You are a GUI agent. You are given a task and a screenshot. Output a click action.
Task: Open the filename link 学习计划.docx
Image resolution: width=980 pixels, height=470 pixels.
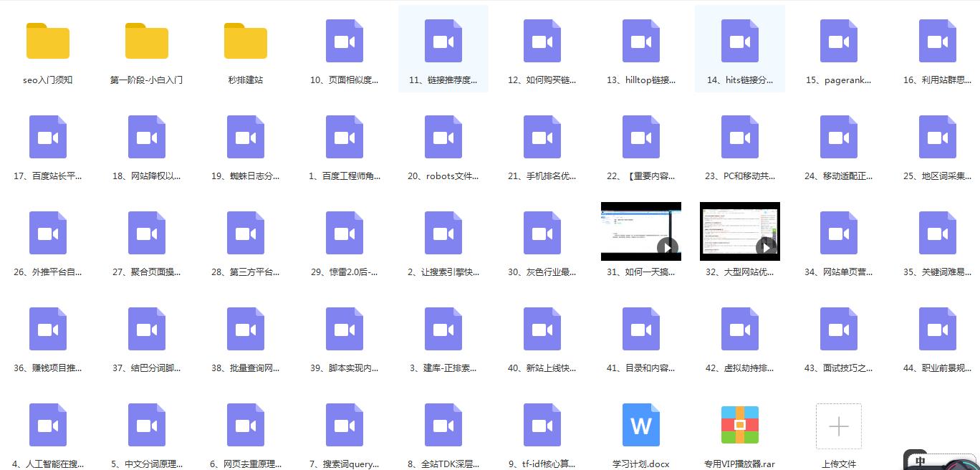[640, 464]
